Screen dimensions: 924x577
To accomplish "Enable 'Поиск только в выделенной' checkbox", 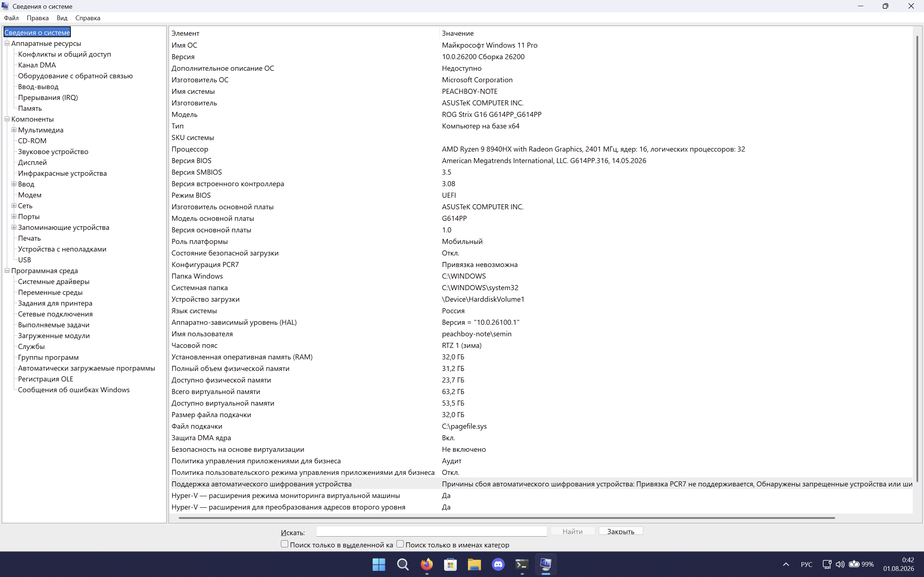I will click(285, 544).
